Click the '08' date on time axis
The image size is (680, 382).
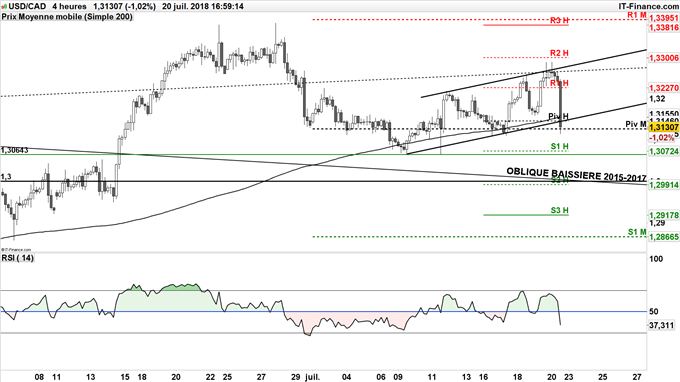coord(39,377)
